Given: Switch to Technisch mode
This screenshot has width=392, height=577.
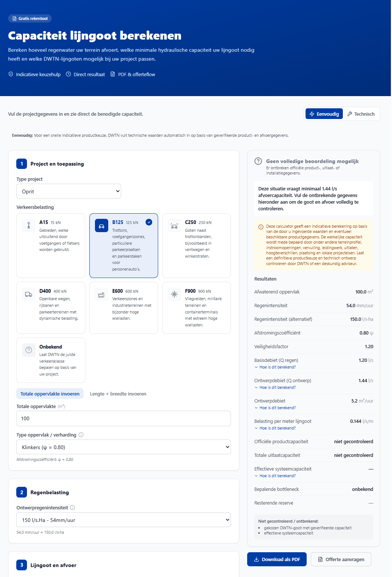Looking at the screenshot, I should [361, 114].
